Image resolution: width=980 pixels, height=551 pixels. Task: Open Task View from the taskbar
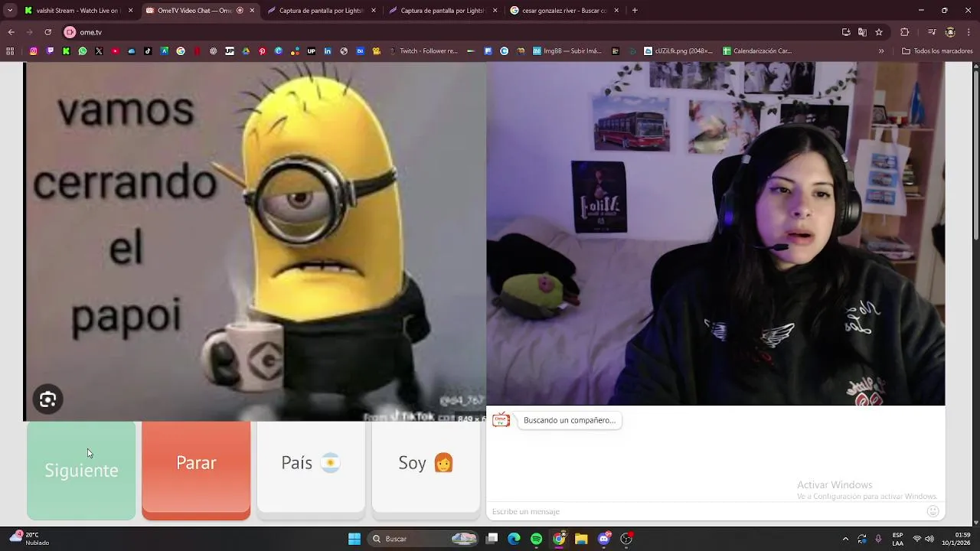coord(492,539)
